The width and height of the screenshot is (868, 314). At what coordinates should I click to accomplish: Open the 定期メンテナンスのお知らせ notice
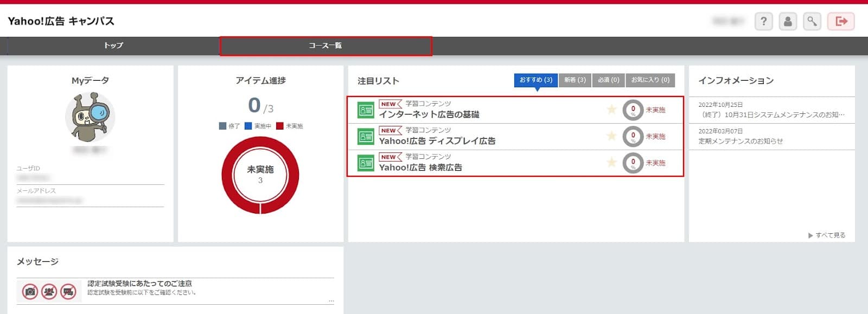(741, 141)
